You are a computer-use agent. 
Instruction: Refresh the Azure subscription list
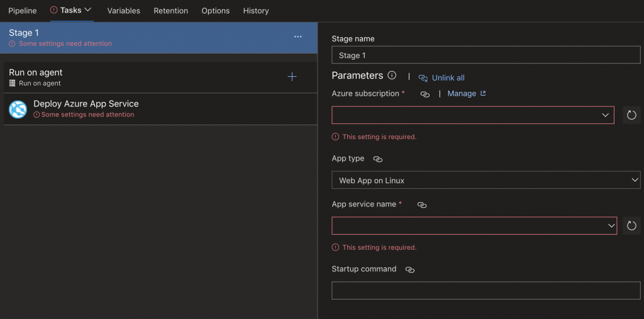(631, 115)
